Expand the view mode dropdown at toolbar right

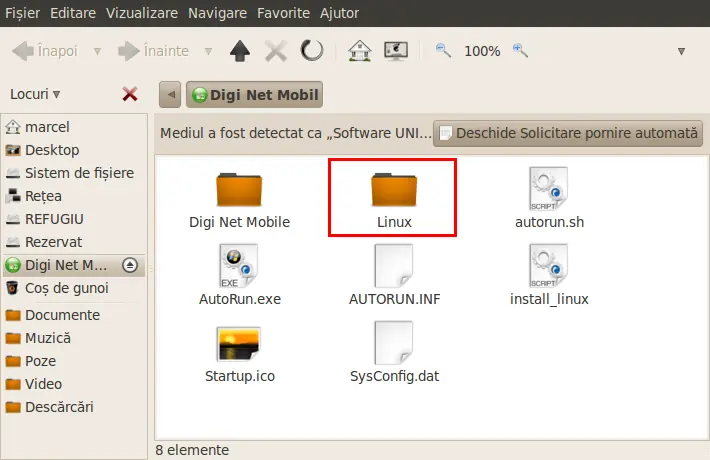point(681,51)
